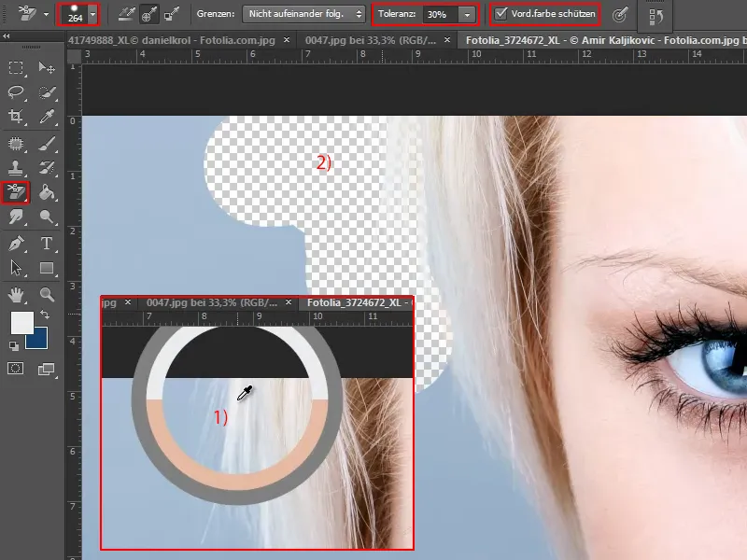Close the 41749888_XL danielkrol tab

(x=287, y=40)
